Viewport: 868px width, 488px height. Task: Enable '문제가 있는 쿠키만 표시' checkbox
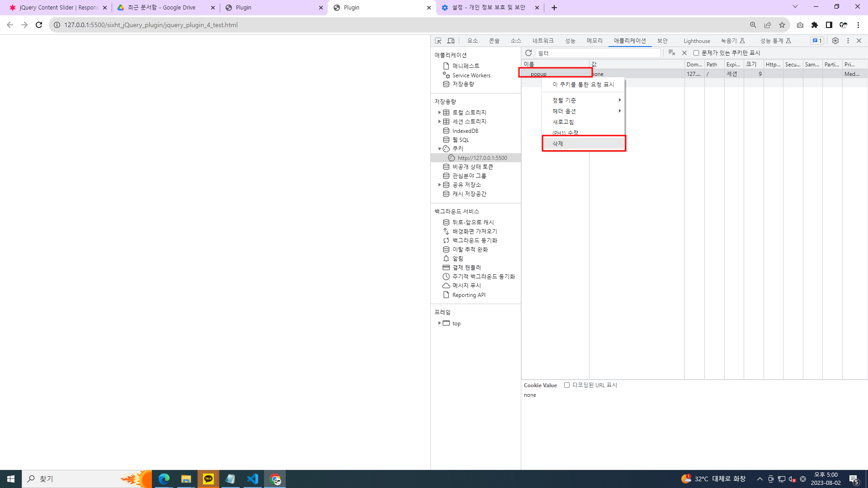click(x=696, y=53)
